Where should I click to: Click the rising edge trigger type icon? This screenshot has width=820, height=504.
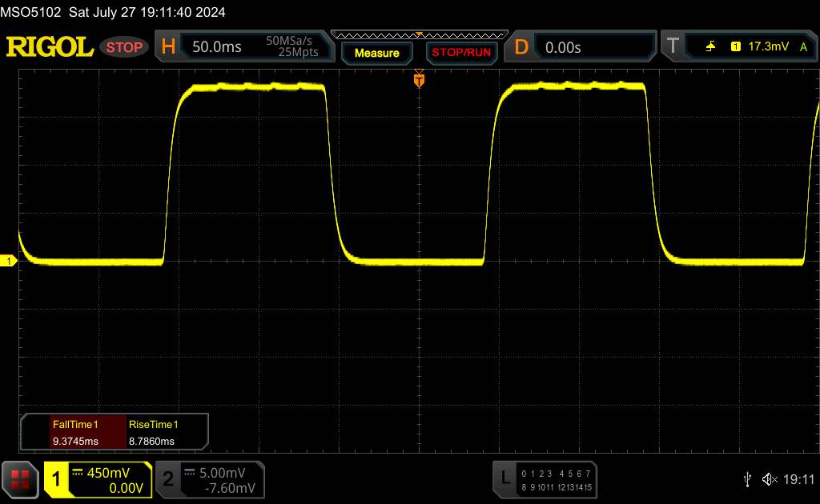tap(710, 47)
